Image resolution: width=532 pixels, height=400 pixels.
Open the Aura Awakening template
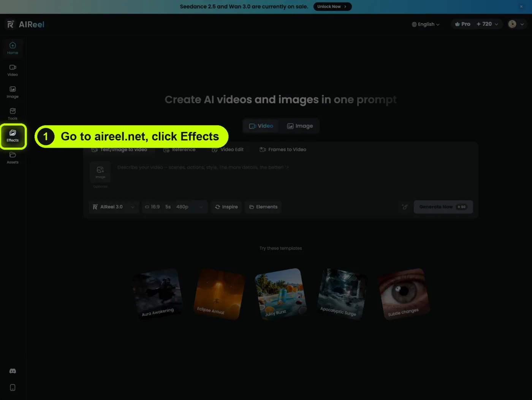pos(158,294)
